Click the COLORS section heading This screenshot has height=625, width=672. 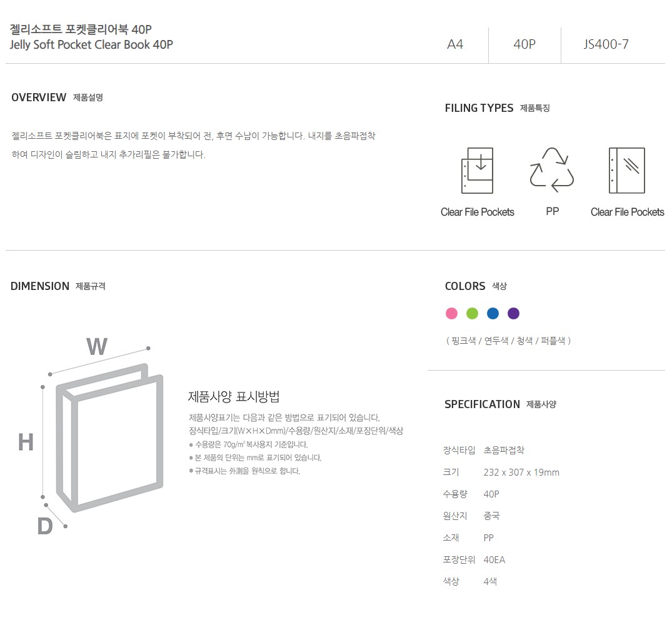coord(464,286)
